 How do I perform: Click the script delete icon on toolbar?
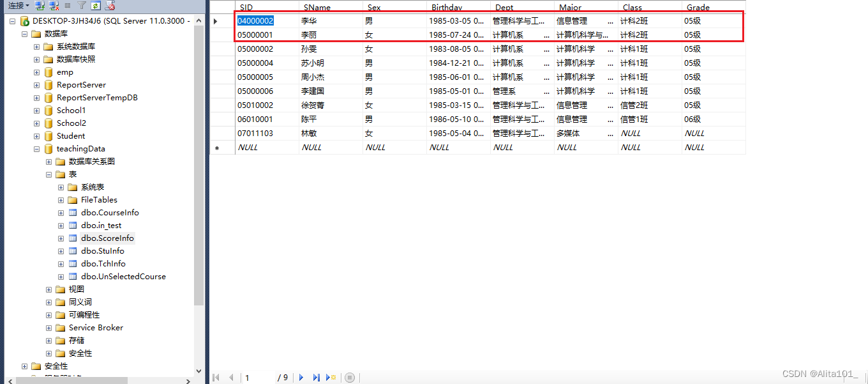[x=110, y=6]
